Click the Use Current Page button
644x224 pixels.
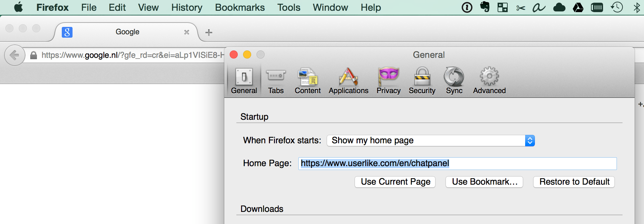[395, 182]
